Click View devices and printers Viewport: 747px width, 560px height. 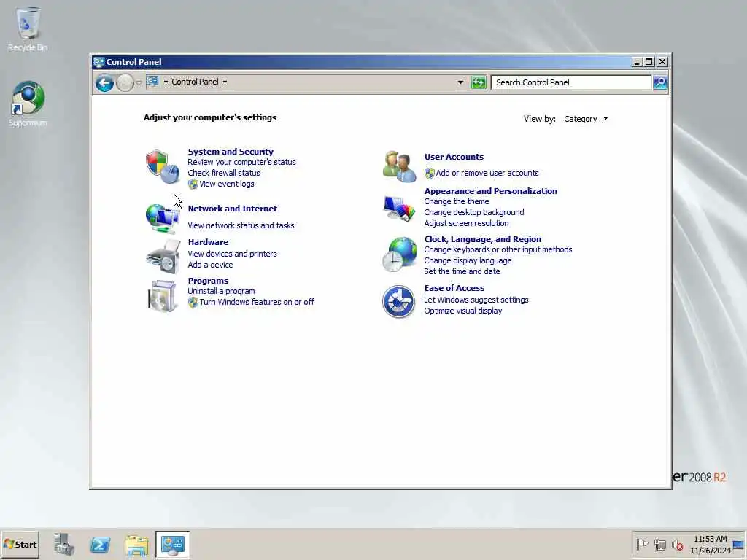tap(232, 254)
